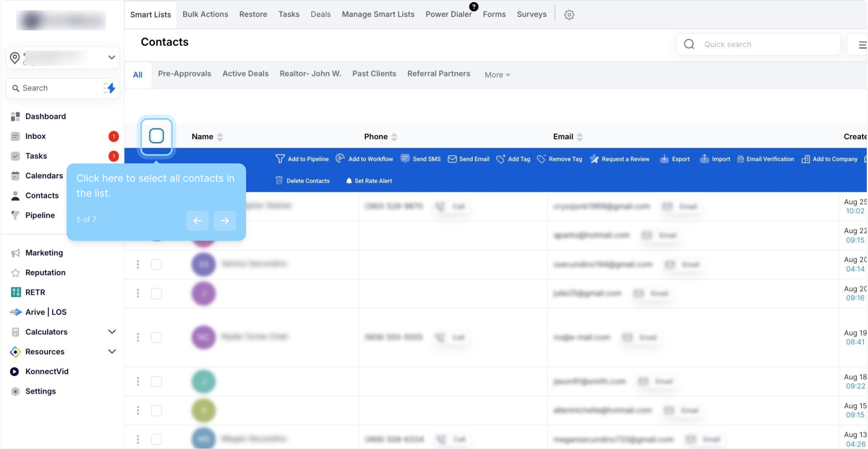This screenshot has width=868, height=449.
Task: Check the select-all contacts checkbox
Action: pyautogui.click(x=156, y=136)
